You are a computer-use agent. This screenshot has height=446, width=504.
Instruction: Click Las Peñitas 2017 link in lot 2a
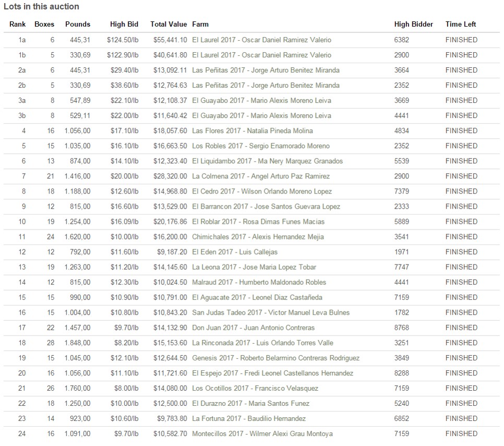tap(266, 70)
